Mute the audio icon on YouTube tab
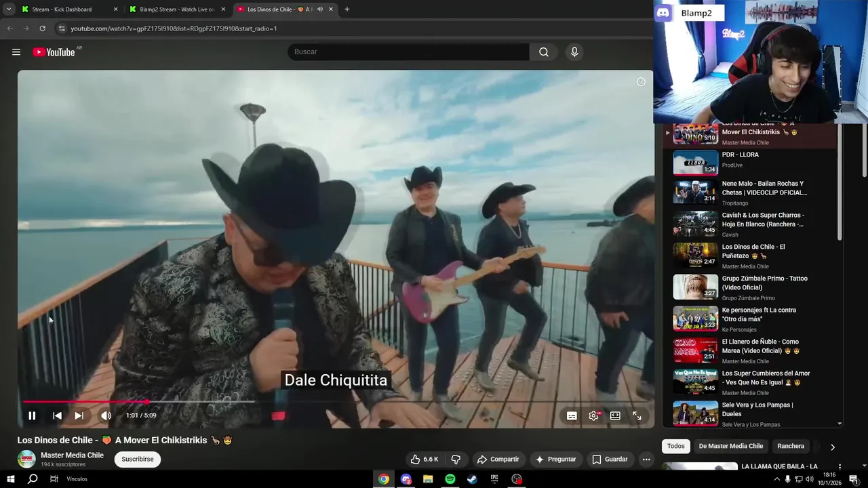 (319, 9)
